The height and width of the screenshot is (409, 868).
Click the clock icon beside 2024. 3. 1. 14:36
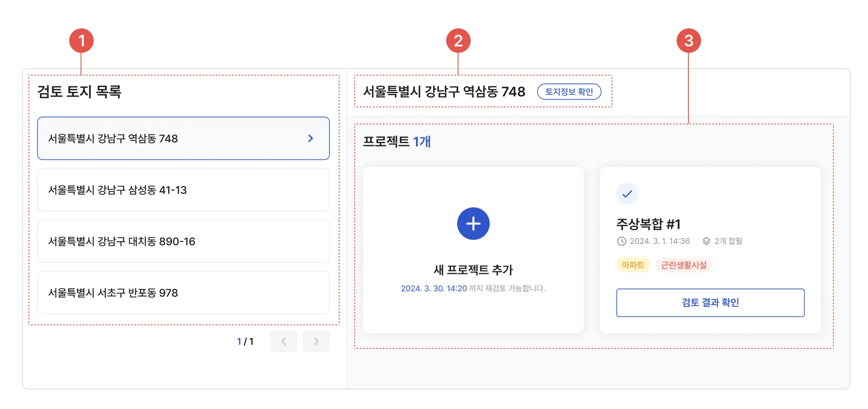click(x=621, y=241)
